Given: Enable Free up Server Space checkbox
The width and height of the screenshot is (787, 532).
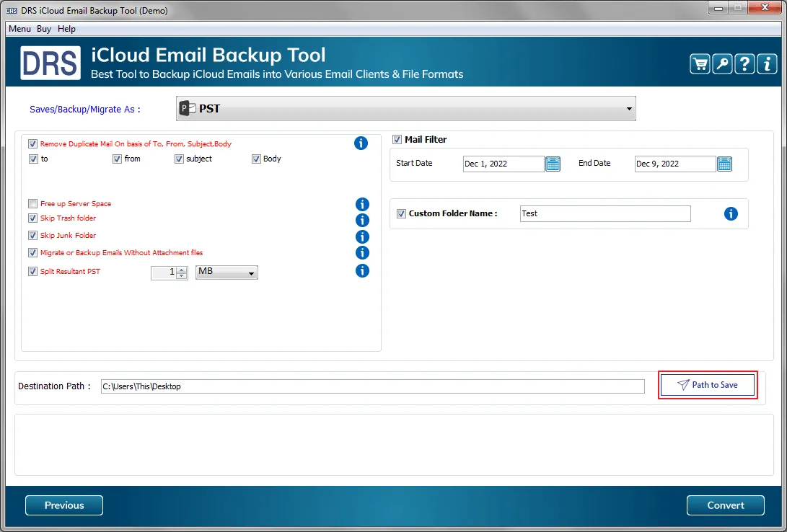Looking at the screenshot, I should [x=32, y=204].
